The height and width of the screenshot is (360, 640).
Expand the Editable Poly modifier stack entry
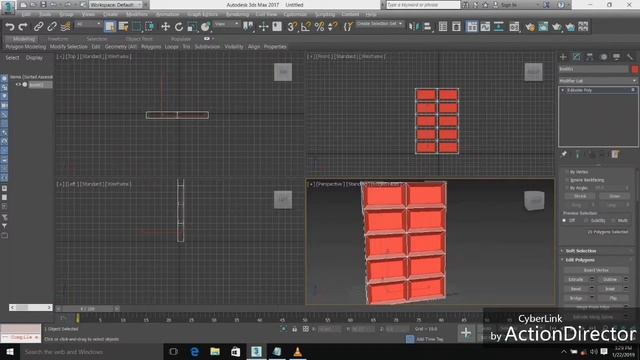click(x=563, y=90)
